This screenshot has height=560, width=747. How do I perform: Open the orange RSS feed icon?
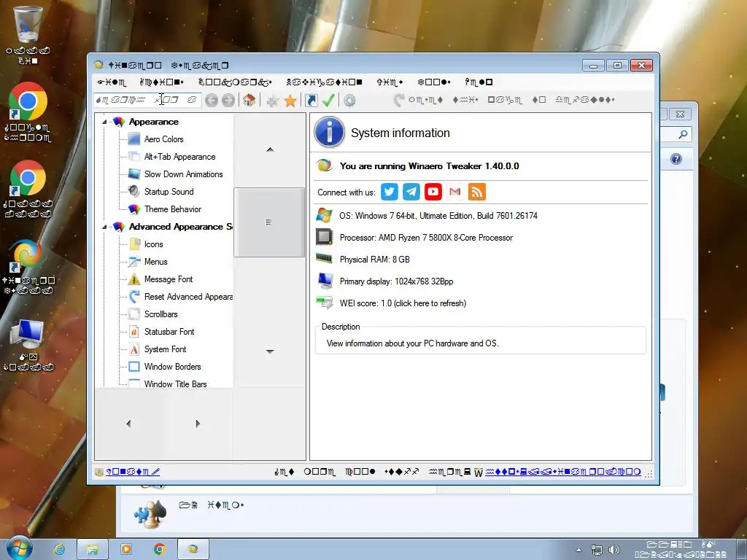pyautogui.click(x=477, y=192)
